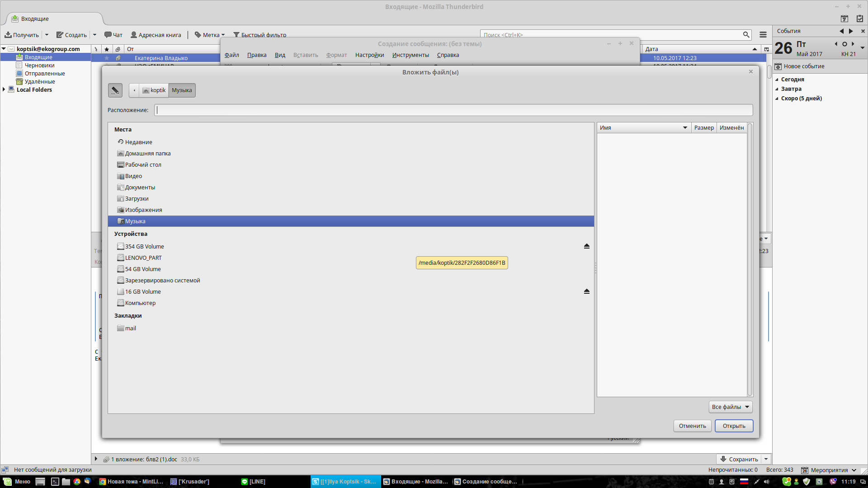Open the Загрузки folder in places

pos(137,199)
